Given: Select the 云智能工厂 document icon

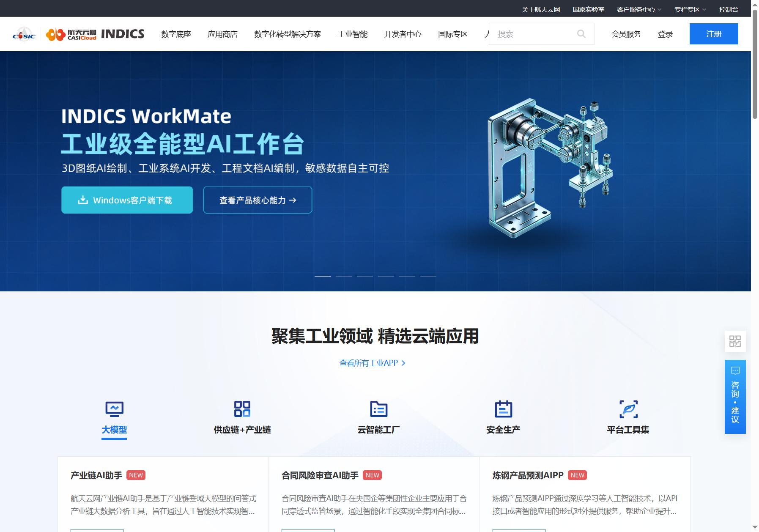Looking at the screenshot, I should click(378, 409).
